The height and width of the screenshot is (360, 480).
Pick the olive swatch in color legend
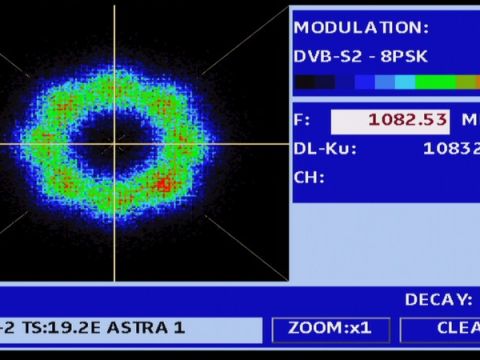click(466, 82)
